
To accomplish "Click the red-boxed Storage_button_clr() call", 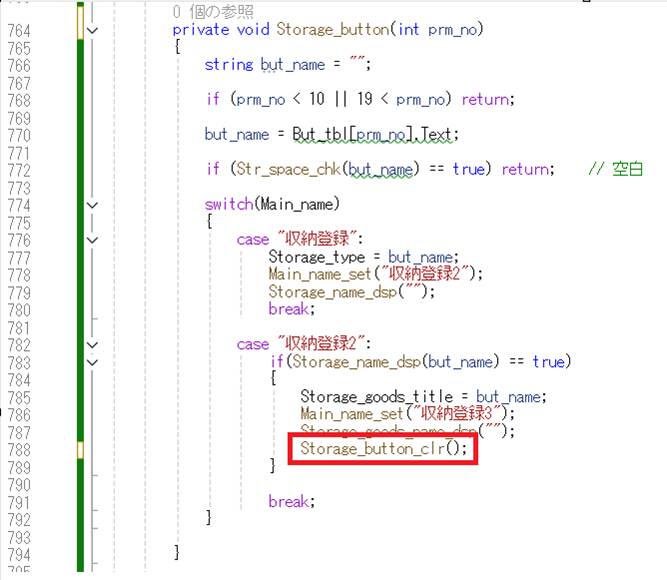I will [383, 448].
